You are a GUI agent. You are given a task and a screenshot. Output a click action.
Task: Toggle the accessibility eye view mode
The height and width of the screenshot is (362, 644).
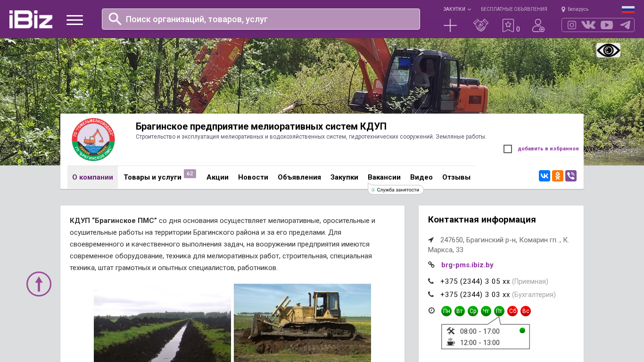tap(608, 50)
